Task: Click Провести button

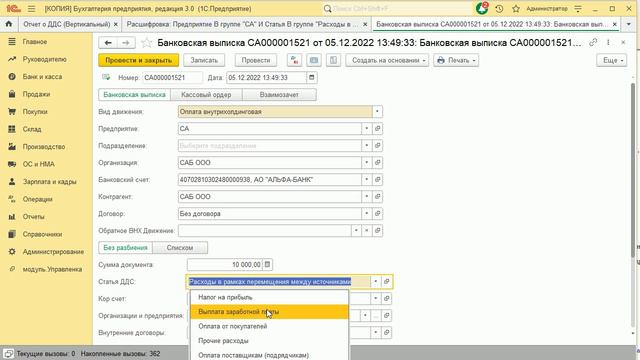Action: coord(256,60)
